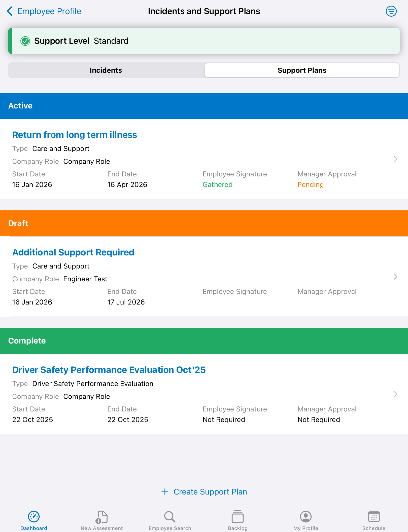Tap the My Profile person icon
408x532 pixels.
306,517
